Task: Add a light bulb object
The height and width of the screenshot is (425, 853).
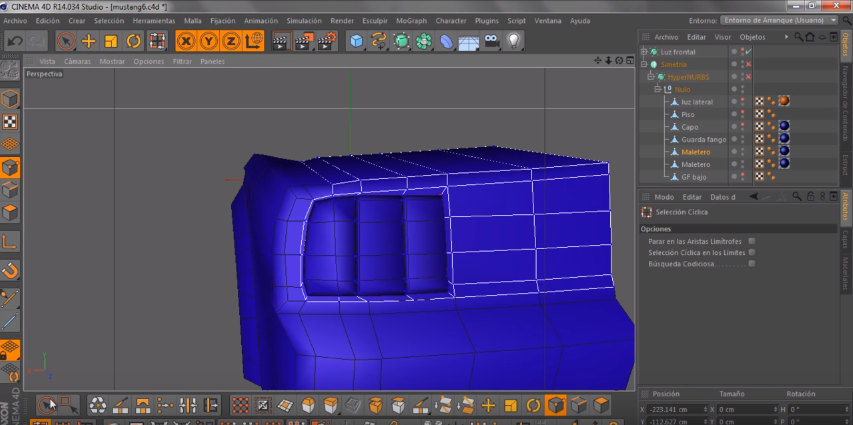Action: click(514, 41)
